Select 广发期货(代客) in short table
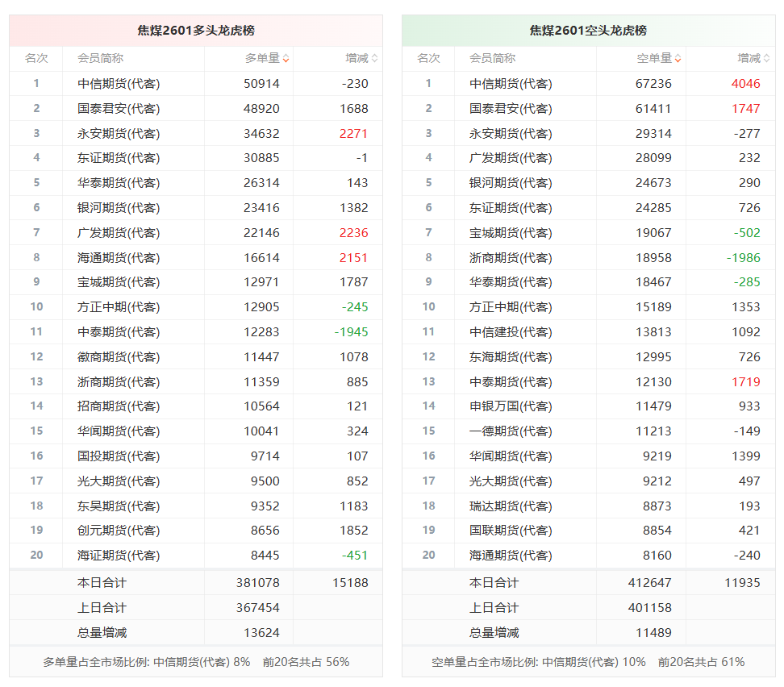 tap(511, 158)
